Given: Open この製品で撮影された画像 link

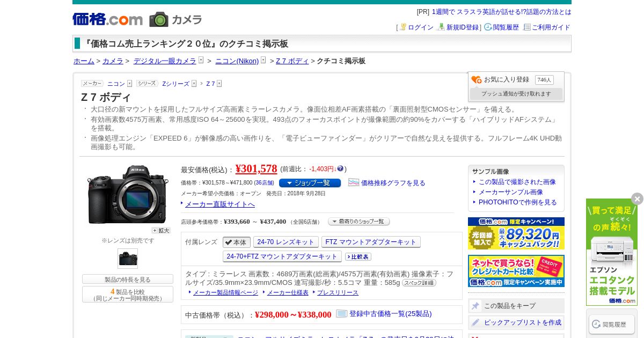Looking at the screenshot, I should point(517,182).
